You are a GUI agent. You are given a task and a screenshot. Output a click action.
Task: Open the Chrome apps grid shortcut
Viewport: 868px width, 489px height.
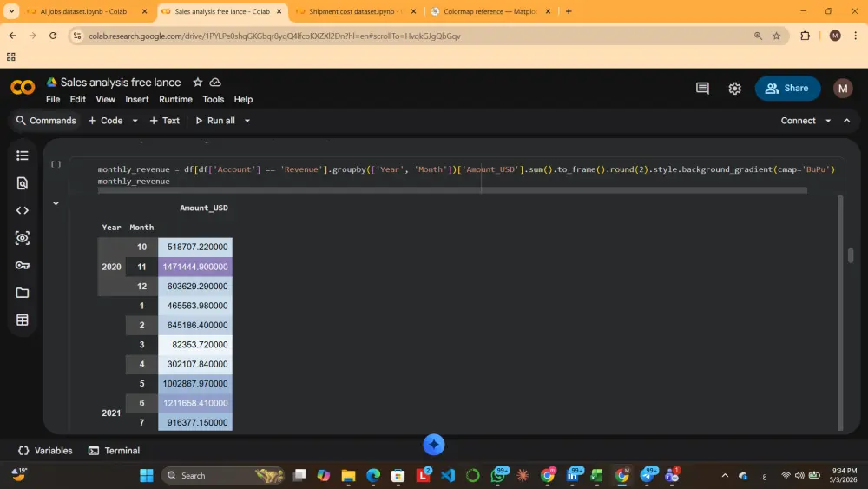pos(11,57)
